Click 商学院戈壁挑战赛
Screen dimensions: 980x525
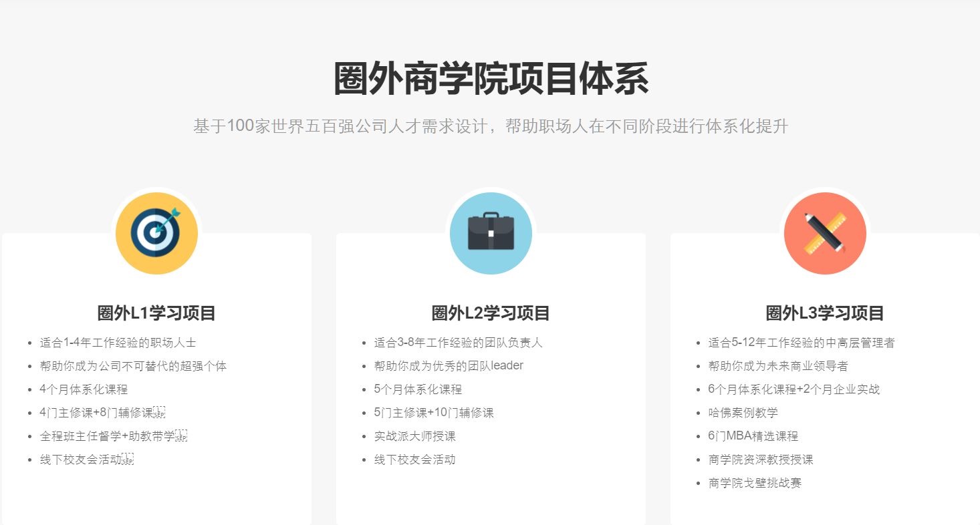pyautogui.click(x=755, y=483)
